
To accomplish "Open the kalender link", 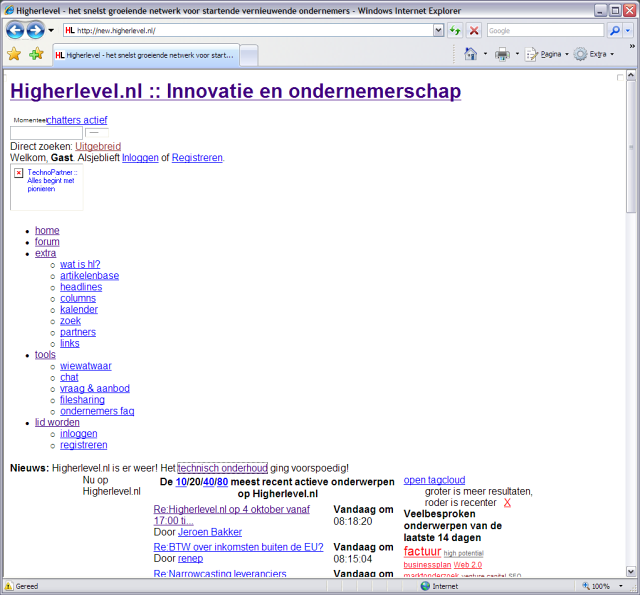I will coord(79,310).
